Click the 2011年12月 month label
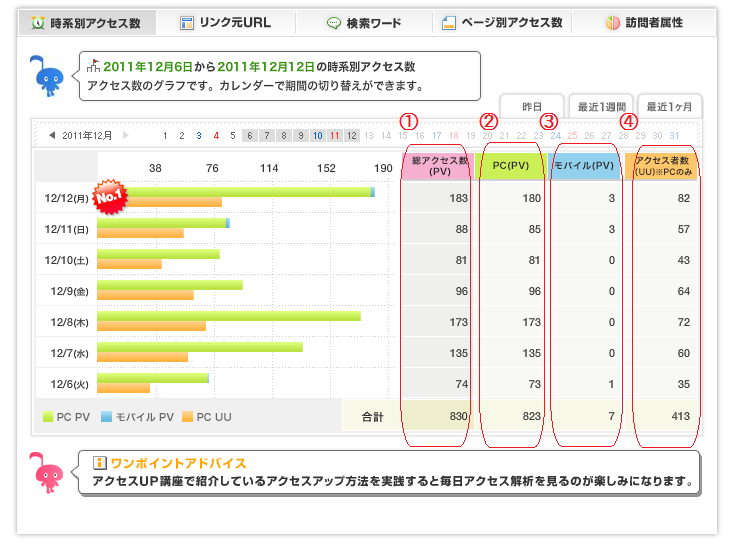This screenshot has width=732, height=548. coord(87,135)
